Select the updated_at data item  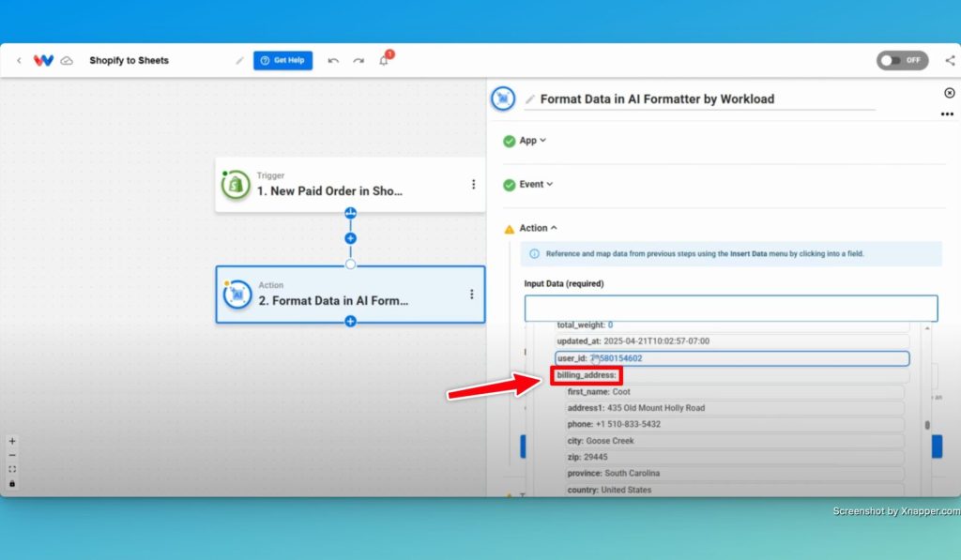click(x=732, y=341)
